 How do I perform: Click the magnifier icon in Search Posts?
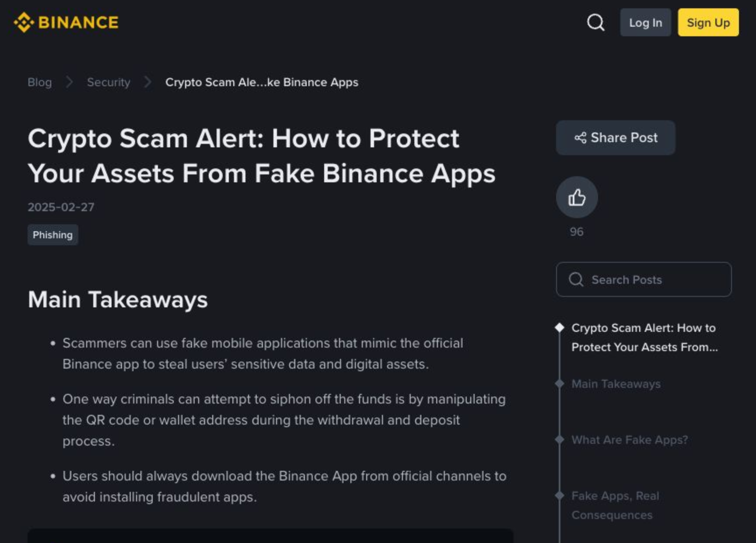pos(576,279)
